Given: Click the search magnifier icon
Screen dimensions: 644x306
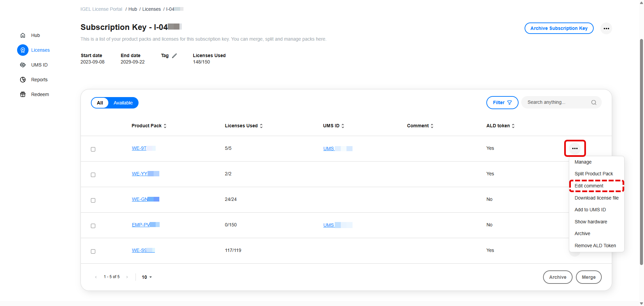Looking at the screenshot, I should point(594,102).
